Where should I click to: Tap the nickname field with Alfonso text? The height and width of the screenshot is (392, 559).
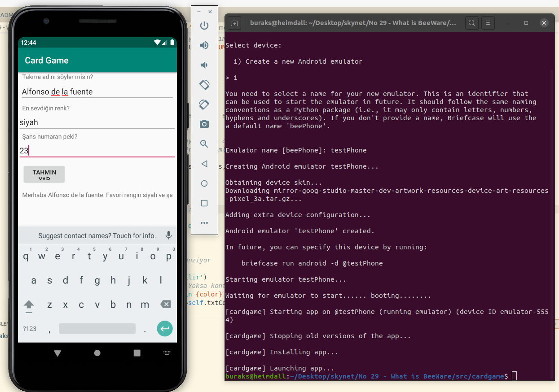97,92
